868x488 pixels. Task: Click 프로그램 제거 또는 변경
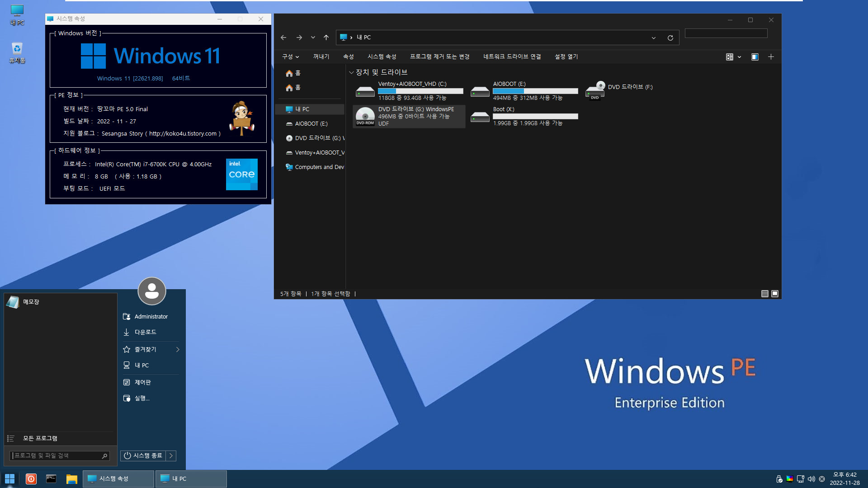[439, 56]
